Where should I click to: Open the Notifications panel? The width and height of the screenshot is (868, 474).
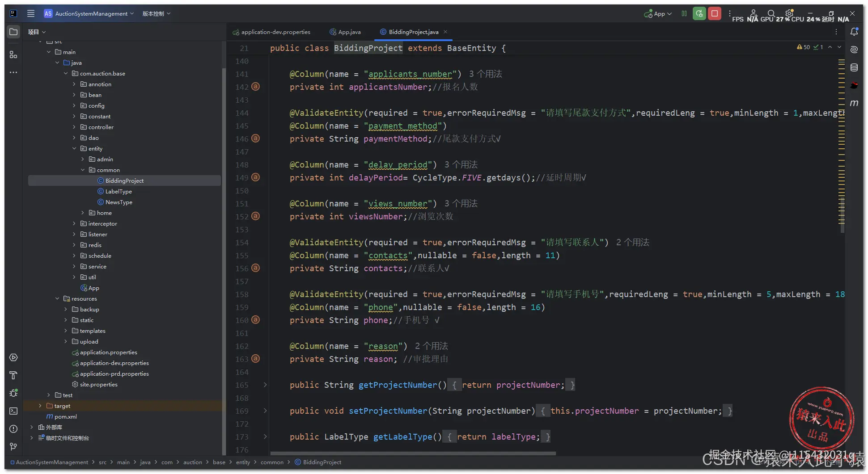coord(854,32)
